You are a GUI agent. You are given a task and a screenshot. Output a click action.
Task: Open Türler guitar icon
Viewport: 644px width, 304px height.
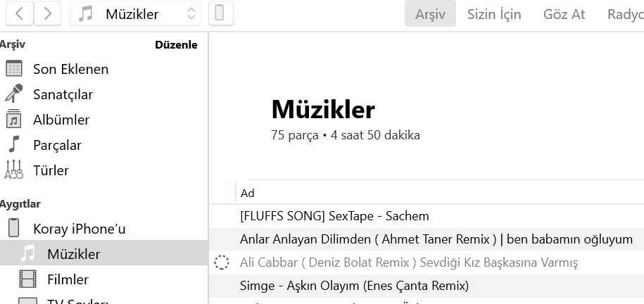tap(14, 170)
